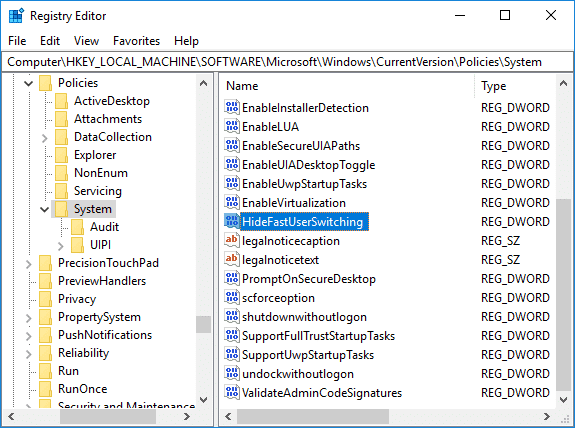Click the string value icon beside legalnoticetext
The image size is (575, 428).
(231, 260)
